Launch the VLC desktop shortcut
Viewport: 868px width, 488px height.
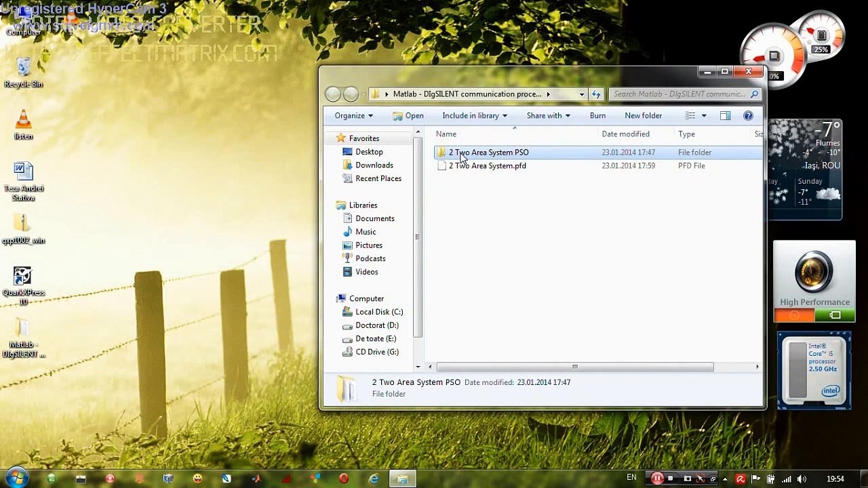23,125
